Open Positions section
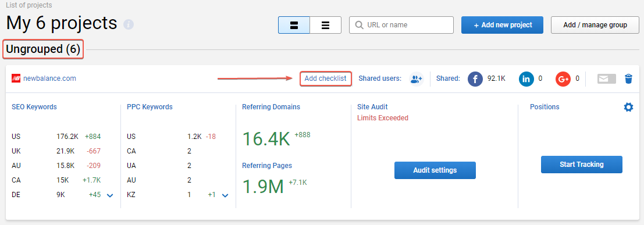 click(x=545, y=107)
